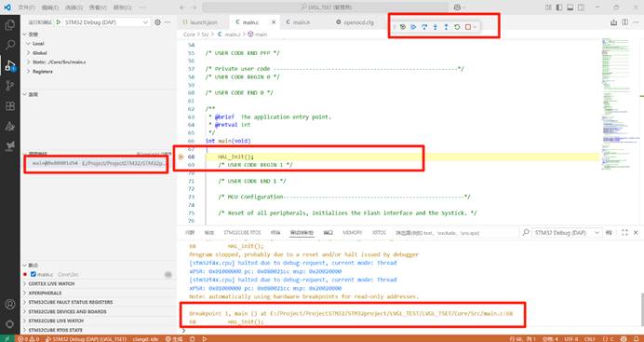Image resolution: width=644 pixels, height=342 pixels.
Task: Collapse the Local variables node
Action: pyautogui.click(x=28, y=44)
